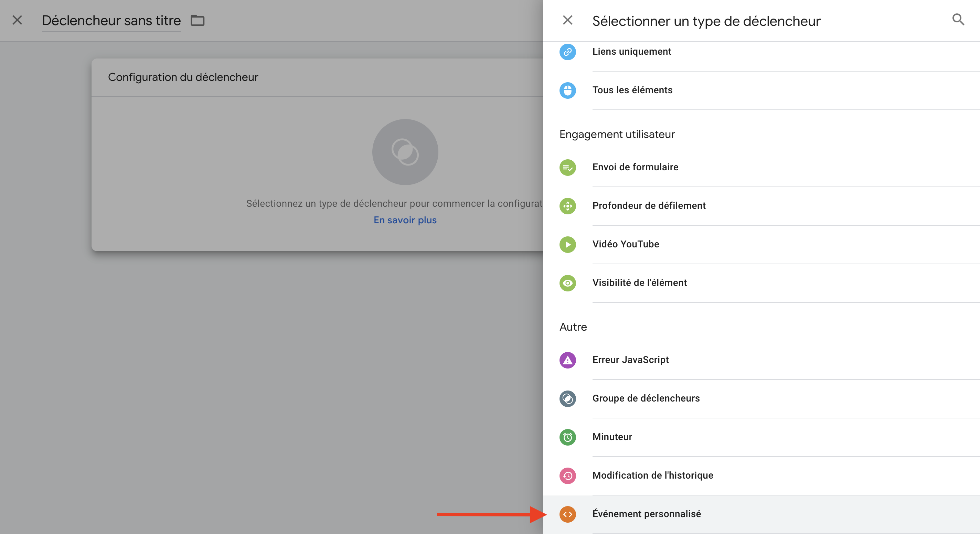Screen dimensions: 980x534
Task: Click the Groupe de déclencheurs icon
Action: [x=567, y=398]
